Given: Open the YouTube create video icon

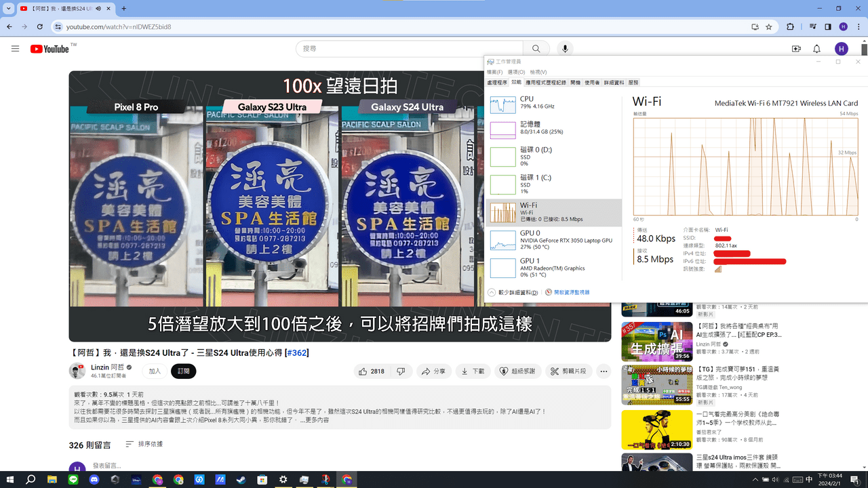Looking at the screenshot, I should click(797, 49).
